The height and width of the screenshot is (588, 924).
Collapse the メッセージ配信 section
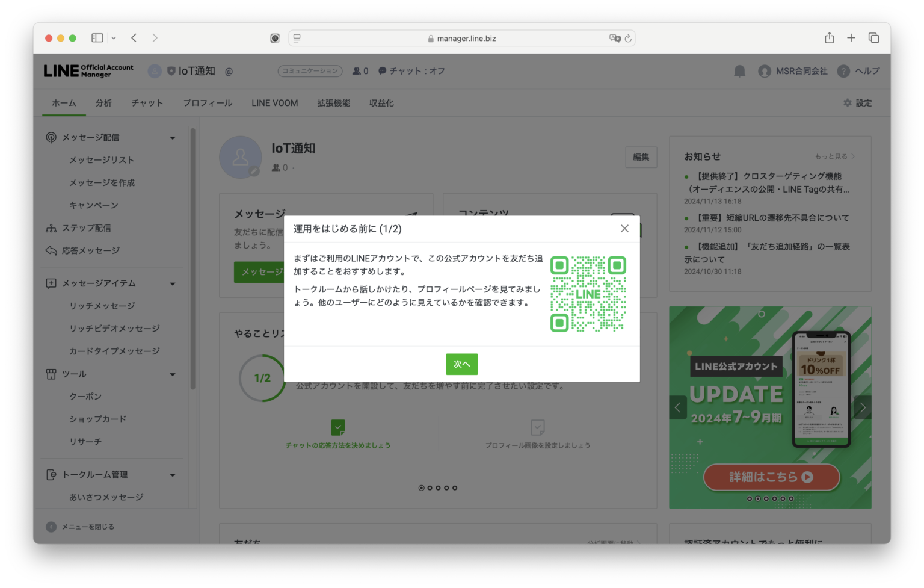click(173, 137)
